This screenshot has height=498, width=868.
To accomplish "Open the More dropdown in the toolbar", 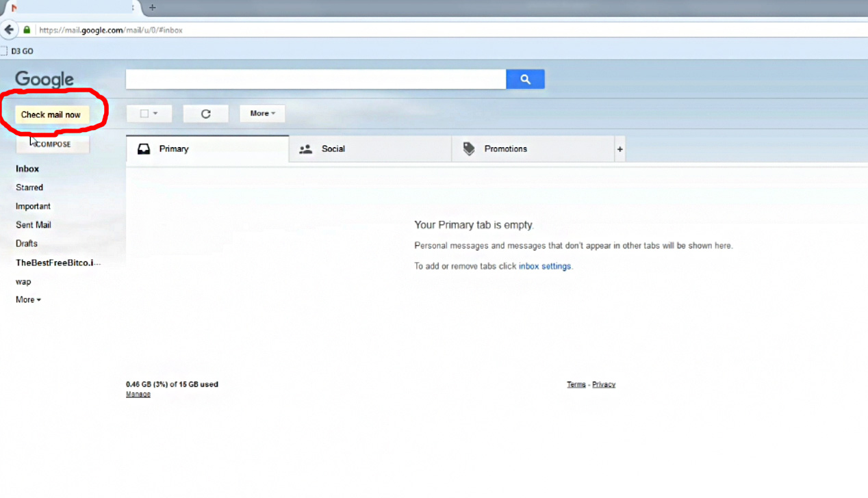I will coord(262,113).
